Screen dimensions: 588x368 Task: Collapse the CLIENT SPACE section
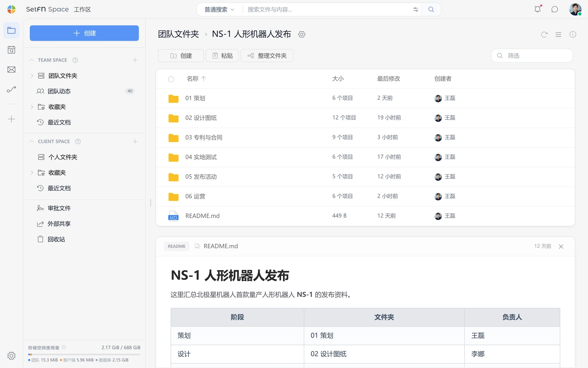pyautogui.click(x=31, y=141)
